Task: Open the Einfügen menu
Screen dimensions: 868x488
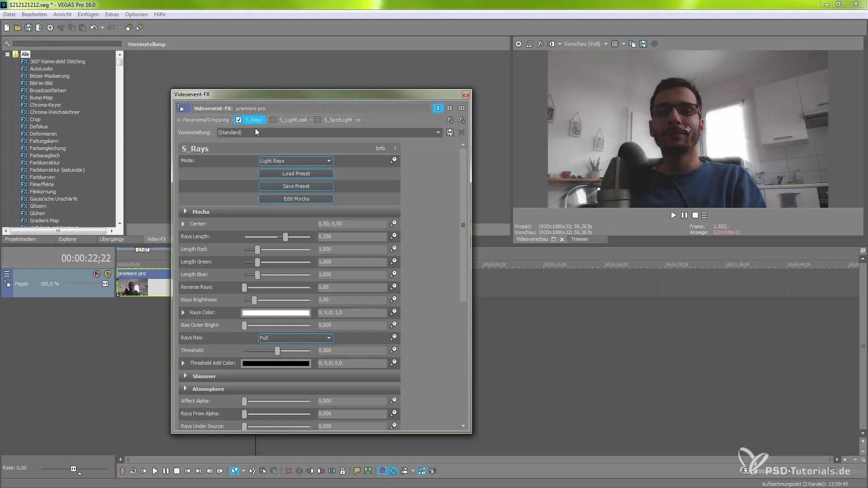Action: pos(88,14)
